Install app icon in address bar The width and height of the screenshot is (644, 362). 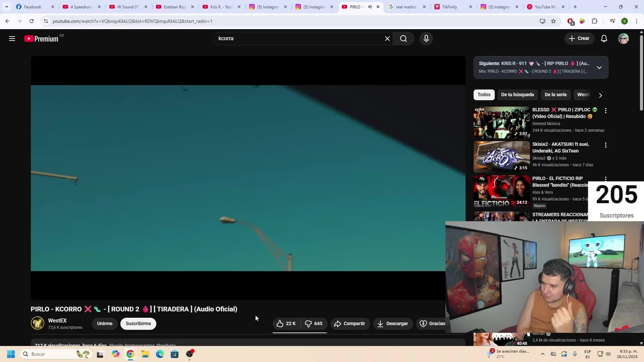[542, 21]
